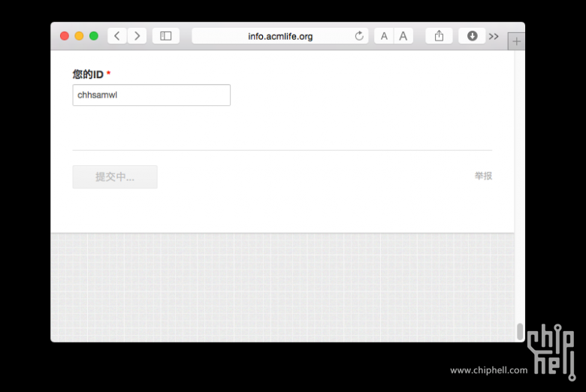Viewport: 586px width, 392px height.
Task: Click the 举报 report link
Action: 483,176
